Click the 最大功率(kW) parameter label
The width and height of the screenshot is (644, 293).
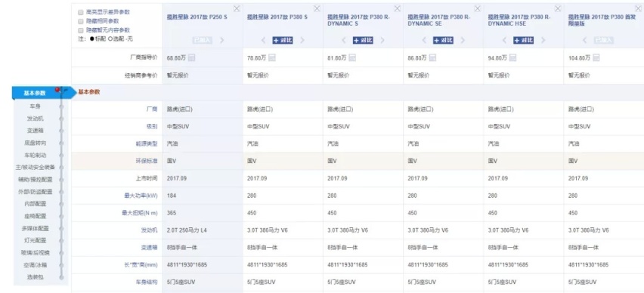pos(141,196)
